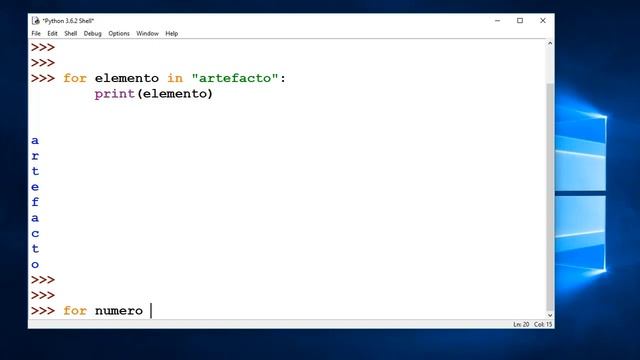Image resolution: width=640 pixels, height=360 pixels.
Task: Open the Help menu
Action: tap(171, 33)
